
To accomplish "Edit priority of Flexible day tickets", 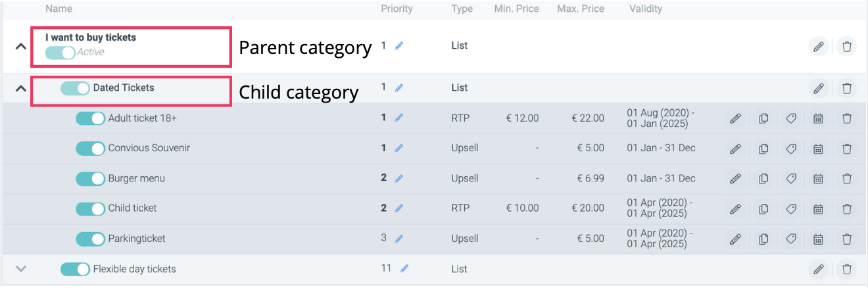I will (404, 268).
